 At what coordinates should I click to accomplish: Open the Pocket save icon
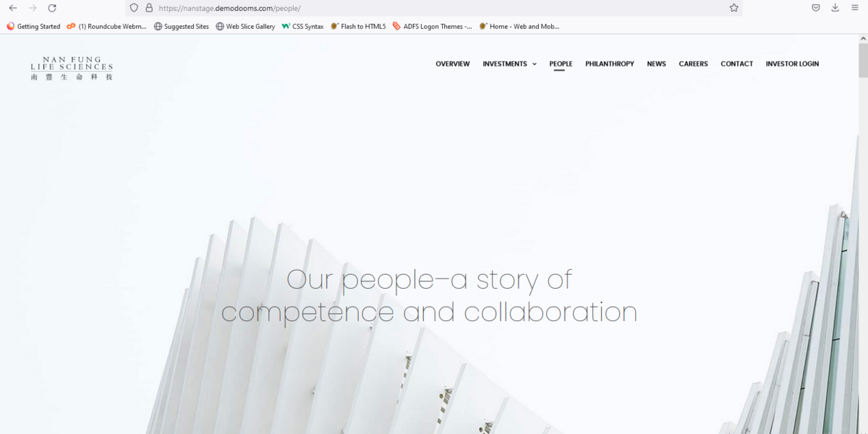[x=815, y=8]
